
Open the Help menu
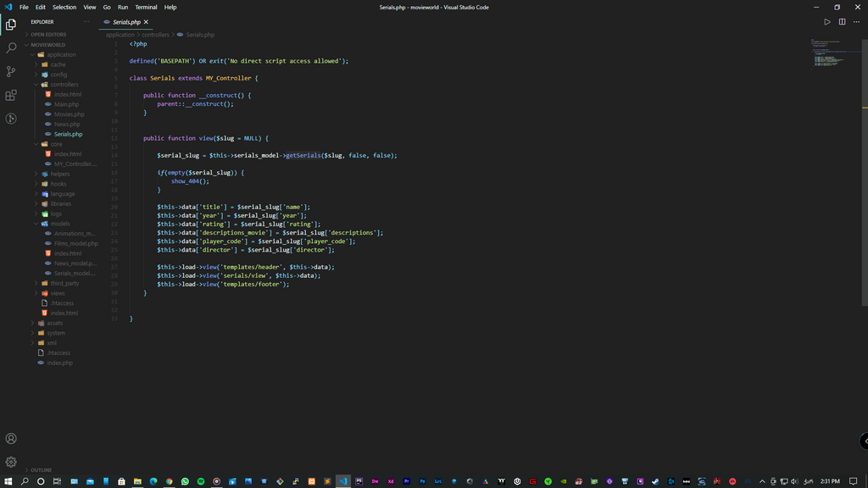tap(170, 7)
